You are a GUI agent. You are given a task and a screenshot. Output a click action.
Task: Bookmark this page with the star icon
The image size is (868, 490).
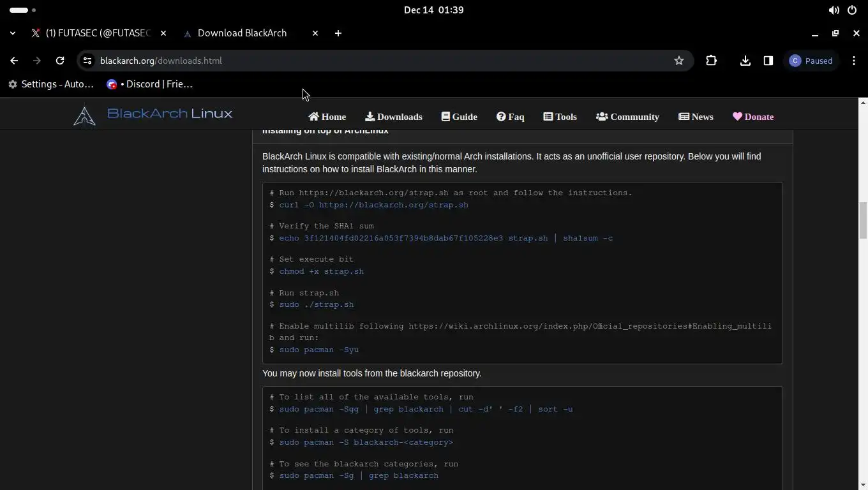coord(679,61)
